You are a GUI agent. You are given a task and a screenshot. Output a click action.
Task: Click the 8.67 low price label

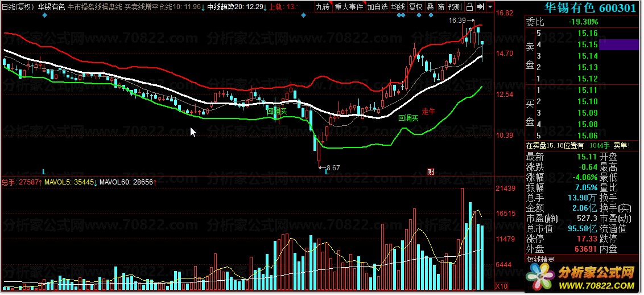333,167
